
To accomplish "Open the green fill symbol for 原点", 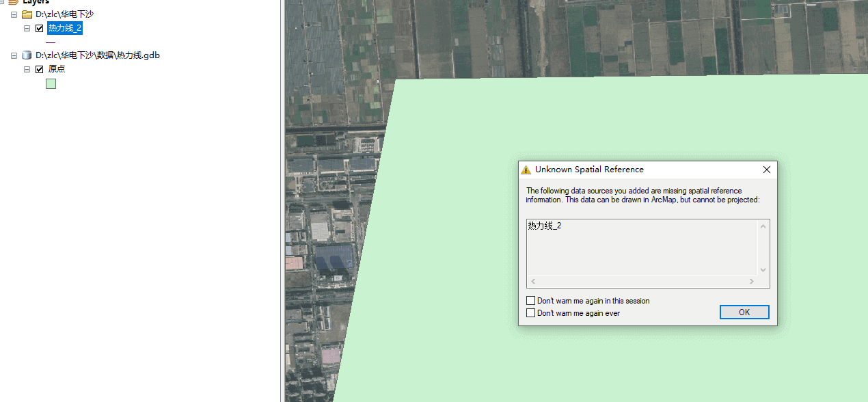I will (51, 84).
